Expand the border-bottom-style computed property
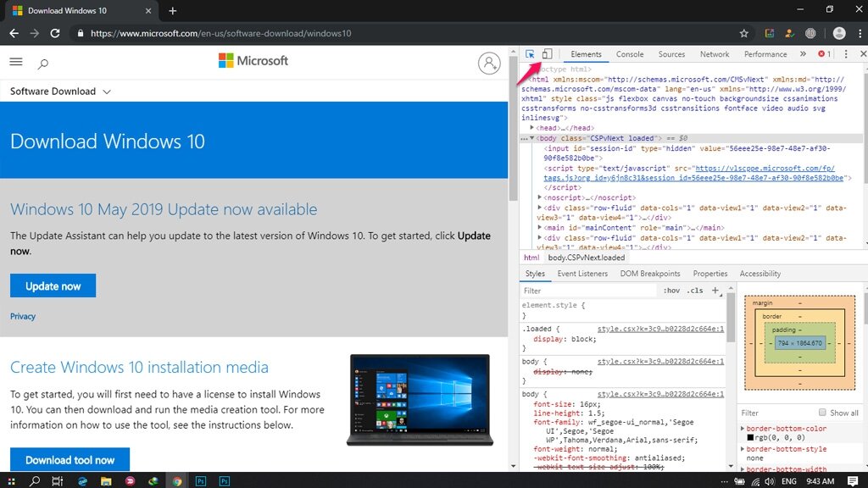868x488 pixels. pos(743,449)
